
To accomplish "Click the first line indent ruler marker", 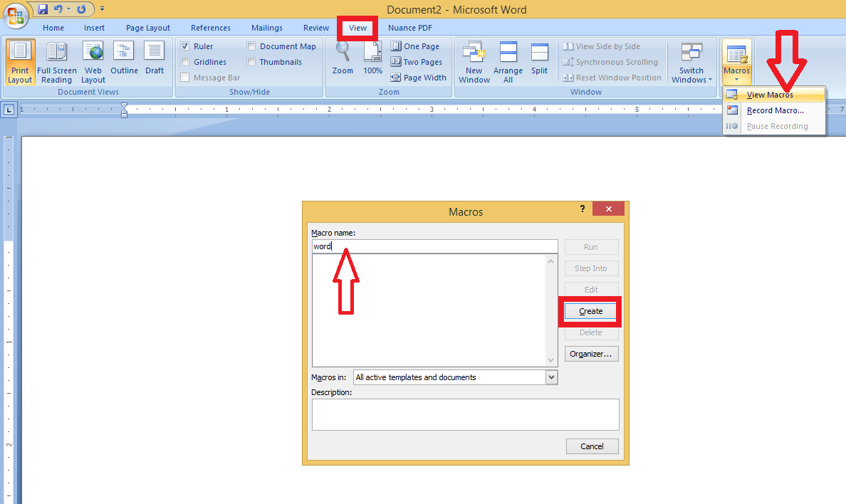I will click(124, 106).
